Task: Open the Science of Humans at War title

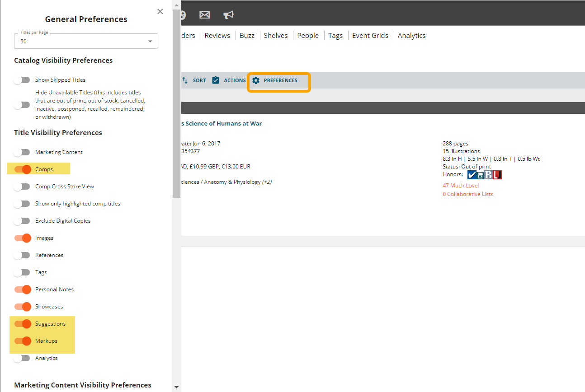Action: [x=222, y=124]
